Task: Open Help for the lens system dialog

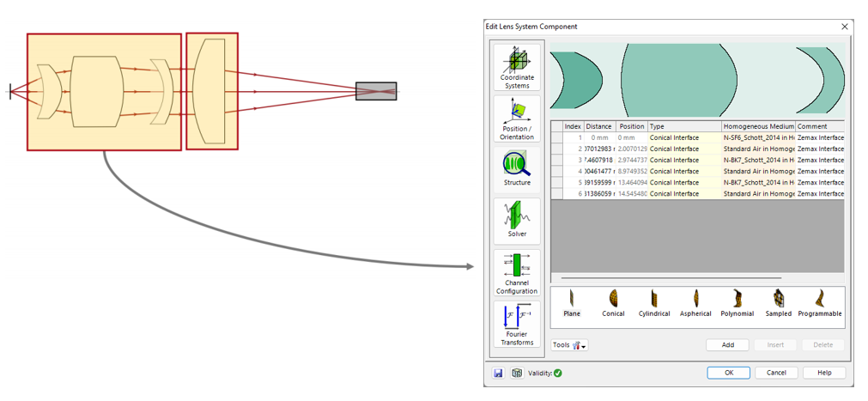Action: point(824,373)
